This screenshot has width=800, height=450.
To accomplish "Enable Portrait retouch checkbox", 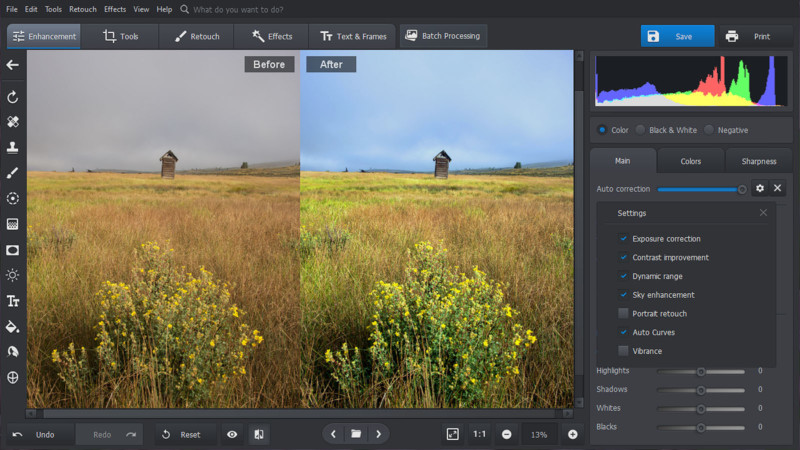I will coord(623,313).
